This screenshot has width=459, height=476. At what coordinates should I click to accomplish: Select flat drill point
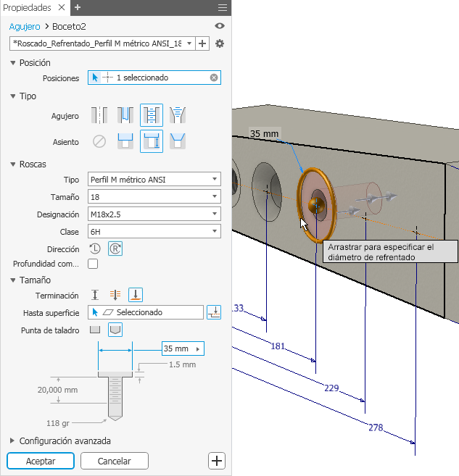pos(95,330)
